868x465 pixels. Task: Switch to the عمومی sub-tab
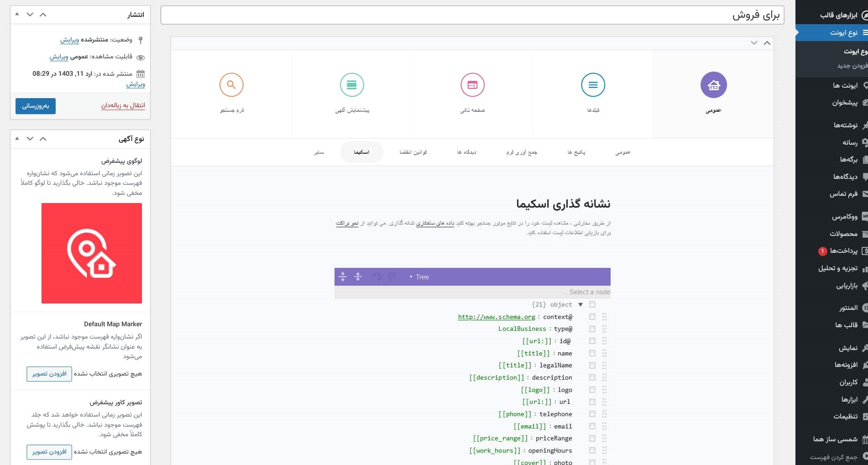tap(623, 152)
